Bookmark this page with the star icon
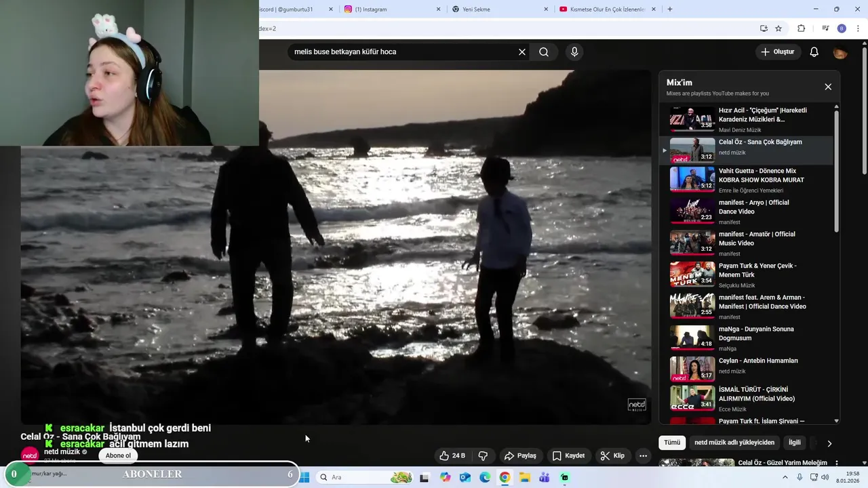 tap(778, 28)
